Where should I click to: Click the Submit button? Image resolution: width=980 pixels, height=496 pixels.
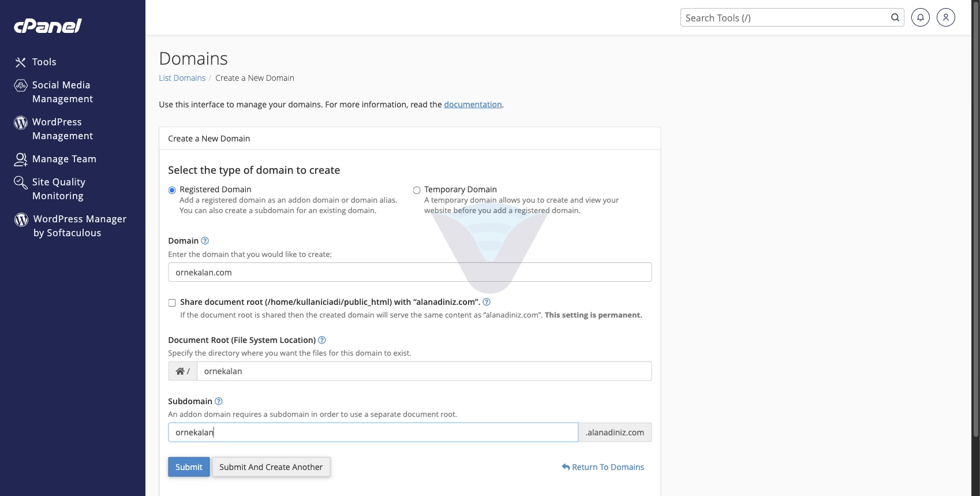click(x=189, y=467)
